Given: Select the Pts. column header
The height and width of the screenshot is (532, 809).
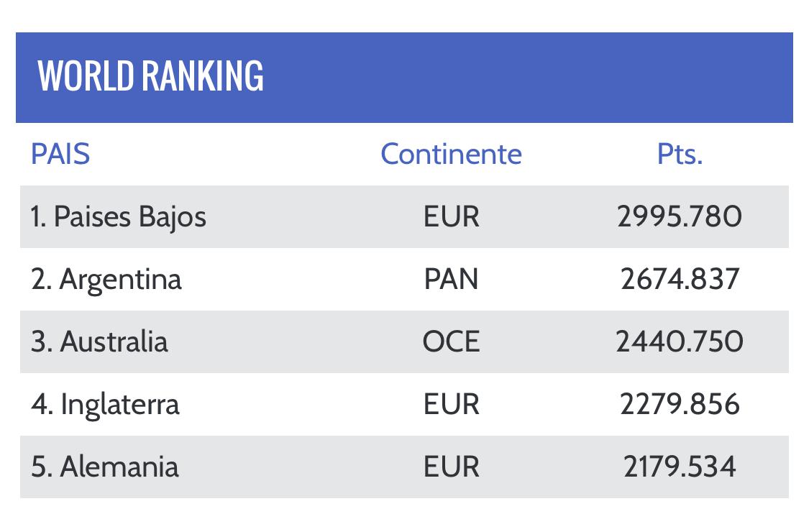Looking at the screenshot, I should click(680, 154).
